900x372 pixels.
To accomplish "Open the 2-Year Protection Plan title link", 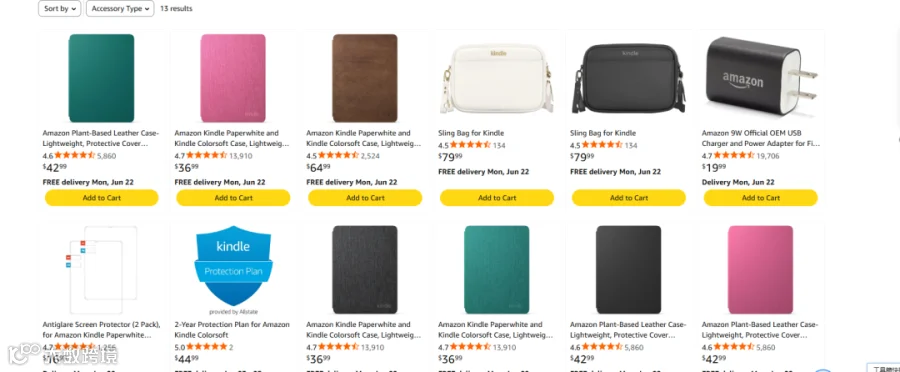I will click(x=232, y=330).
